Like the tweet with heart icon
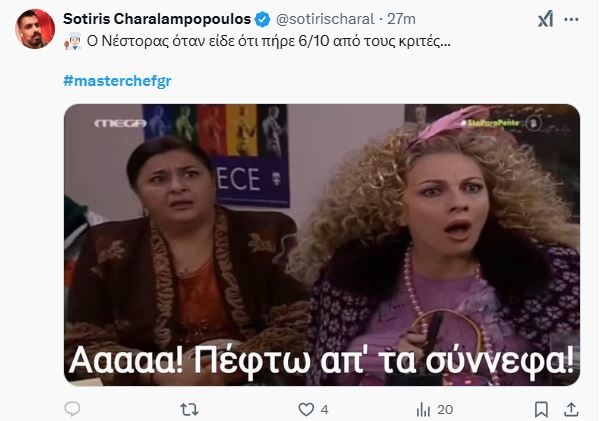 click(306, 409)
